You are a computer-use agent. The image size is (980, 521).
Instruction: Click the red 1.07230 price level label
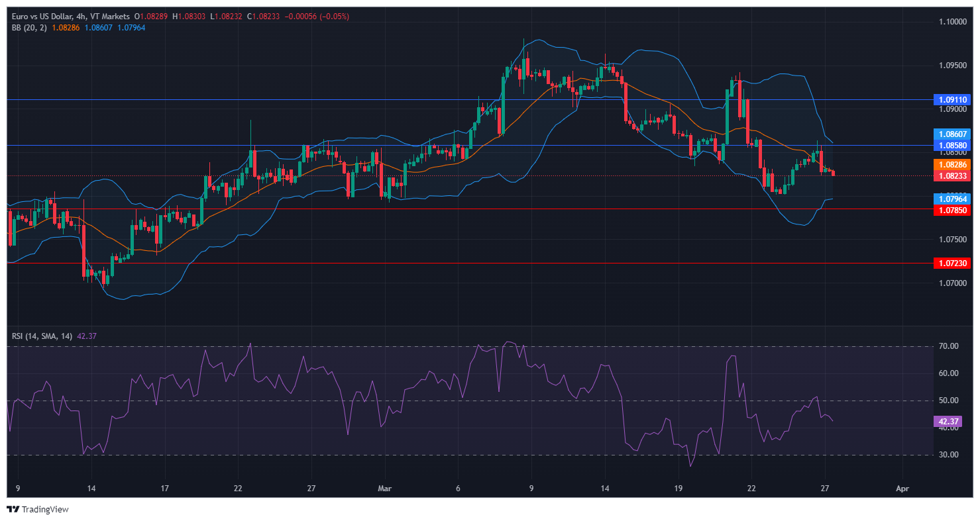(x=952, y=263)
